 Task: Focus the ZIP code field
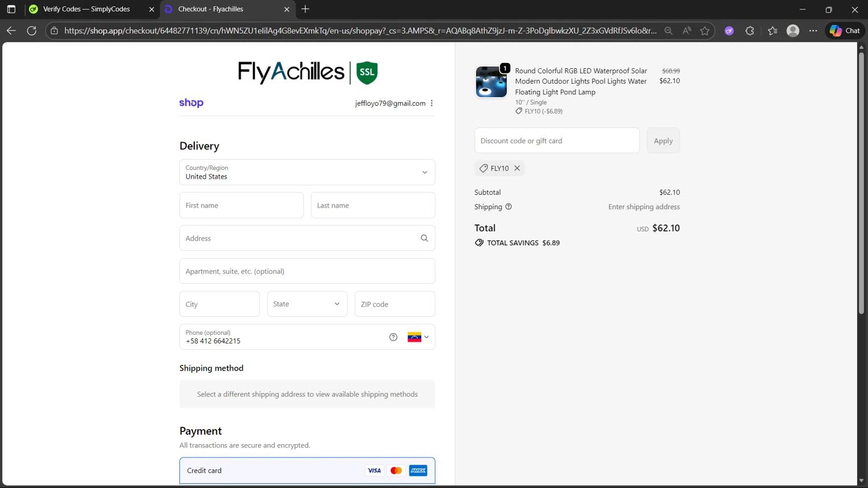tap(395, 304)
